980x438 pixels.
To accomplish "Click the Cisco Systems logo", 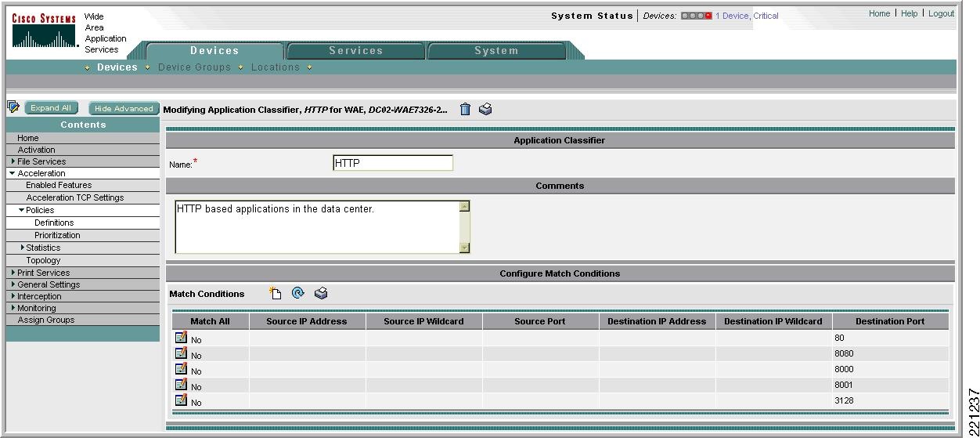I will click(x=44, y=32).
